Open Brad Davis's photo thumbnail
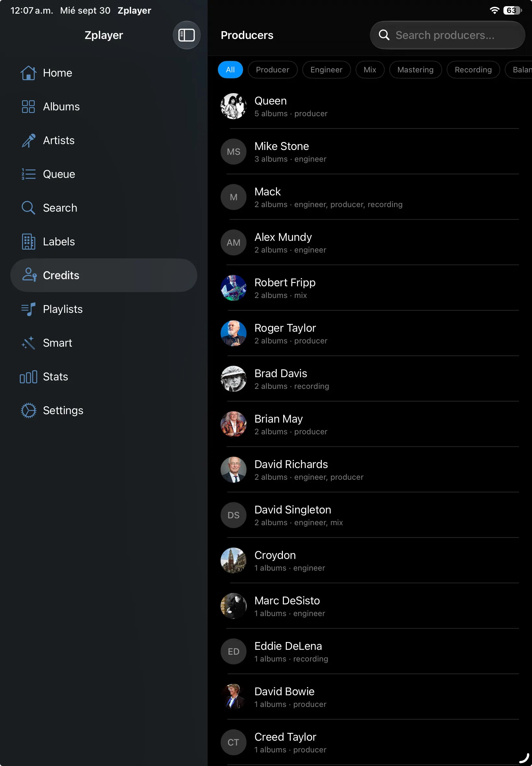The image size is (532, 766). click(x=233, y=379)
